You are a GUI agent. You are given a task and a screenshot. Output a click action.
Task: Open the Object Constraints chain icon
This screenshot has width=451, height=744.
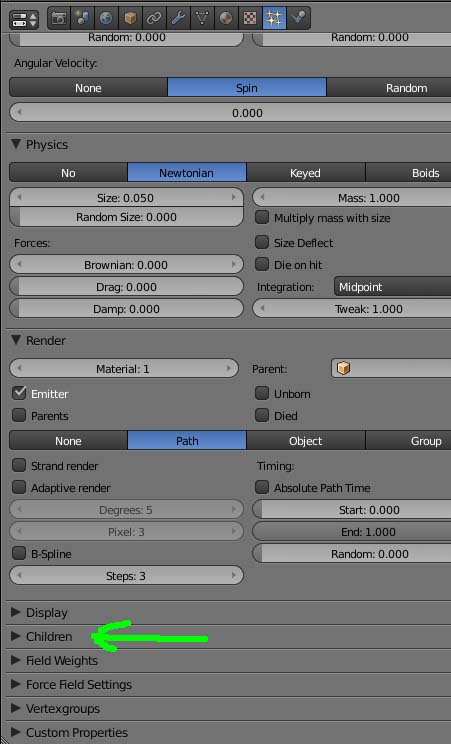tap(154, 19)
